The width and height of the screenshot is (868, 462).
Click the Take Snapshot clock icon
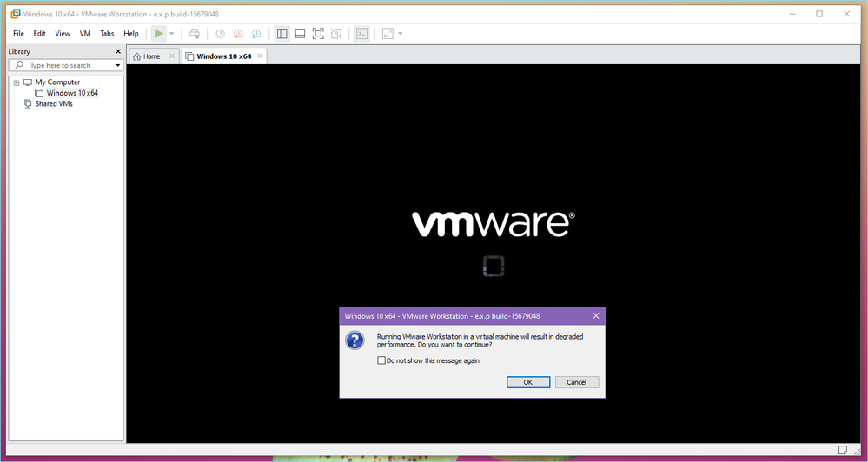(x=220, y=34)
